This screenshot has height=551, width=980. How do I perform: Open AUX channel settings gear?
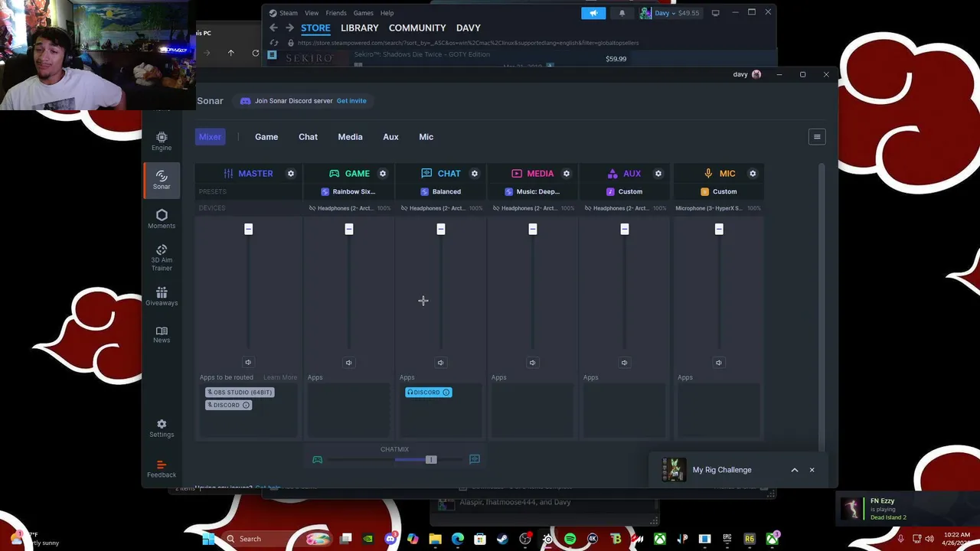point(658,174)
